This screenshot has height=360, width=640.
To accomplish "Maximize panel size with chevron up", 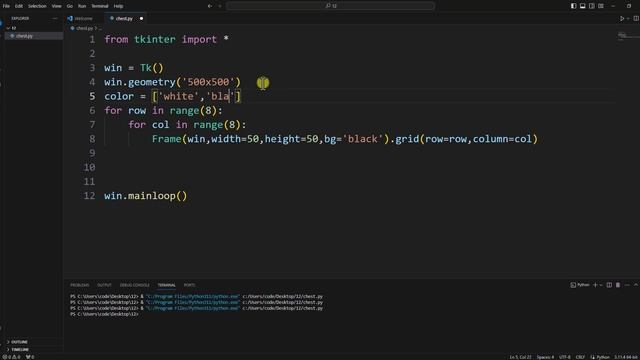I will point(636,285).
